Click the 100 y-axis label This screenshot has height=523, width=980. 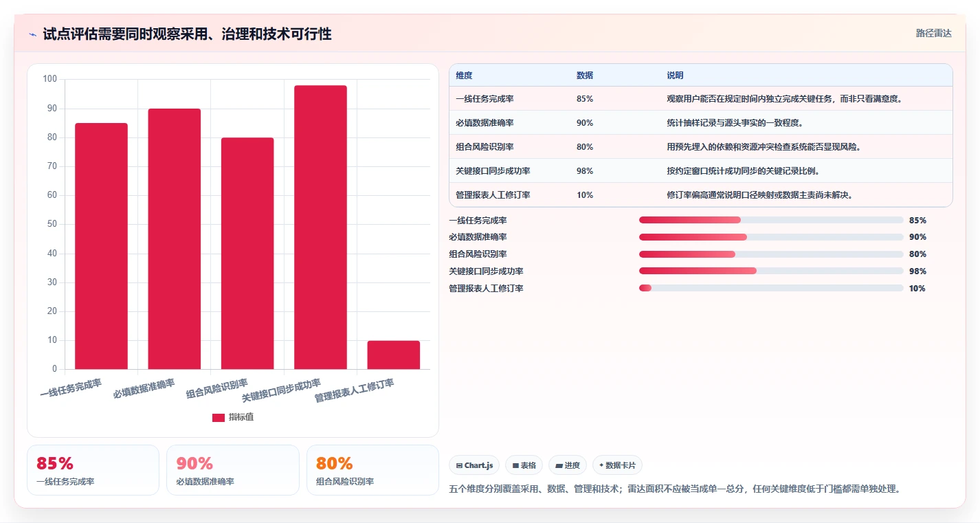click(49, 79)
